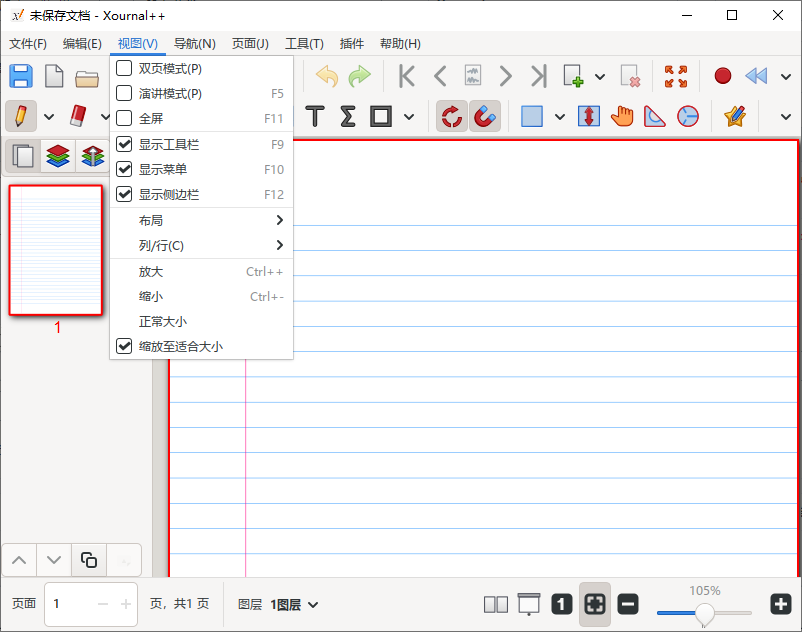Undo last action with yellow arrow

tap(327, 77)
